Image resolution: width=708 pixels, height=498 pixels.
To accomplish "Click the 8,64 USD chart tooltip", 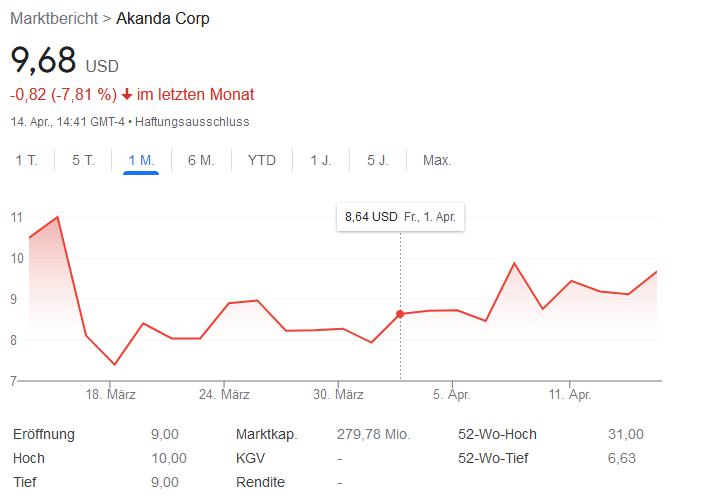I will [x=402, y=217].
